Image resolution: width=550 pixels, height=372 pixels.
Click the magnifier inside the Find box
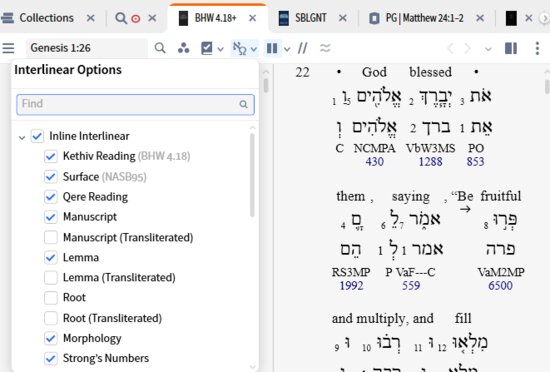(x=243, y=104)
